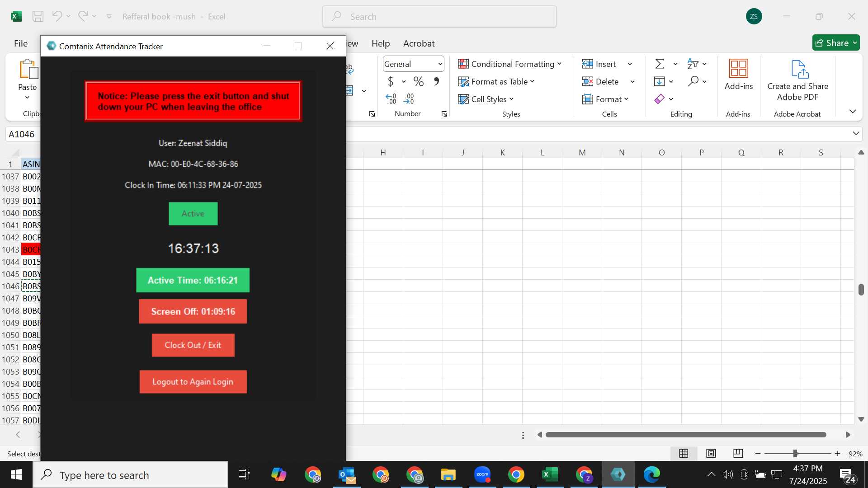The image size is (868, 488).
Task: Open Task View in taskbar
Action: [x=244, y=475]
